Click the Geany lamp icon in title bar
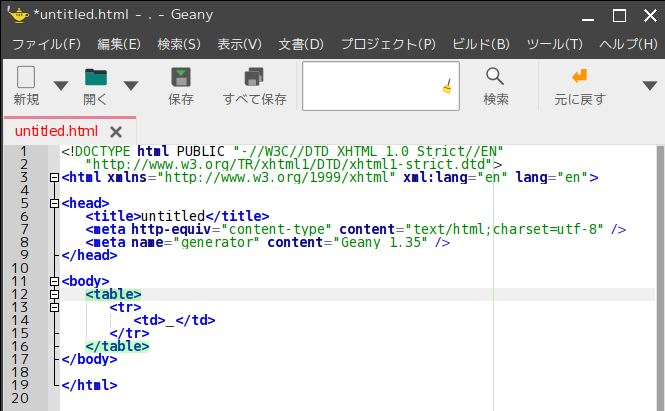Screen dimensions: 665x411 (17, 15)
